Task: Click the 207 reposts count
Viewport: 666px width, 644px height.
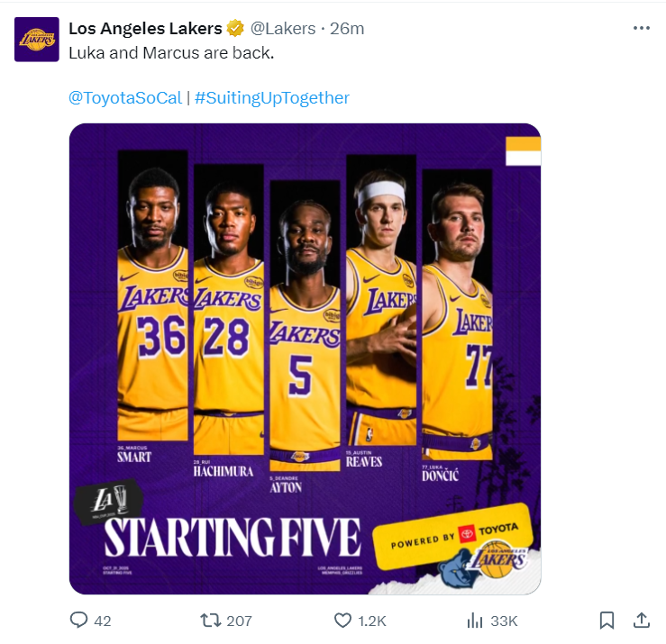Action: point(239,621)
